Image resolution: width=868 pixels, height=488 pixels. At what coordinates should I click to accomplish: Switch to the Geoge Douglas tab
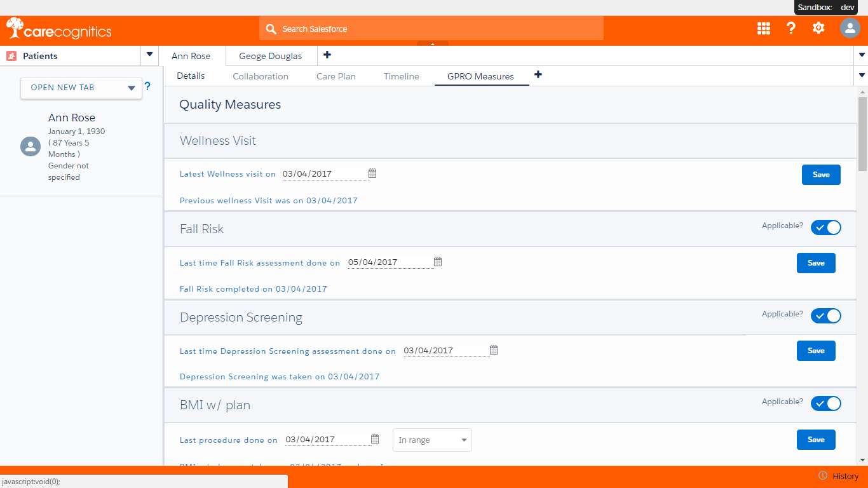(x=270, y=56)
